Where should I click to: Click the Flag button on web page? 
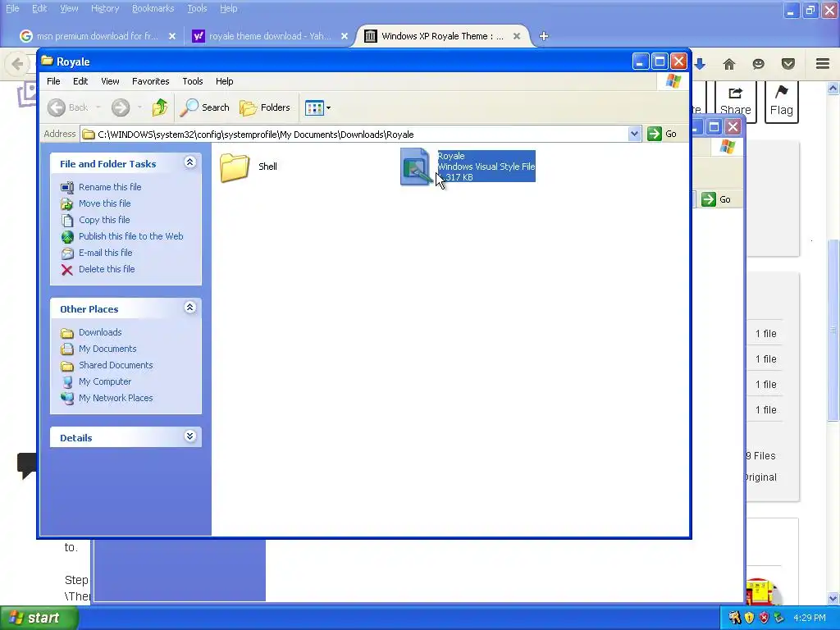click(781, 102)
